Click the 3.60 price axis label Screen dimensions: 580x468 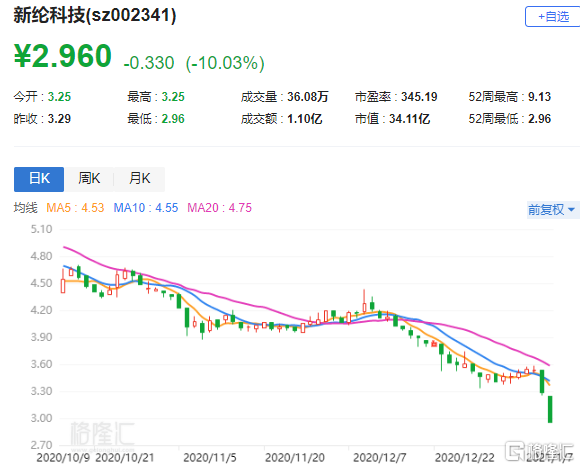point(41,364)
